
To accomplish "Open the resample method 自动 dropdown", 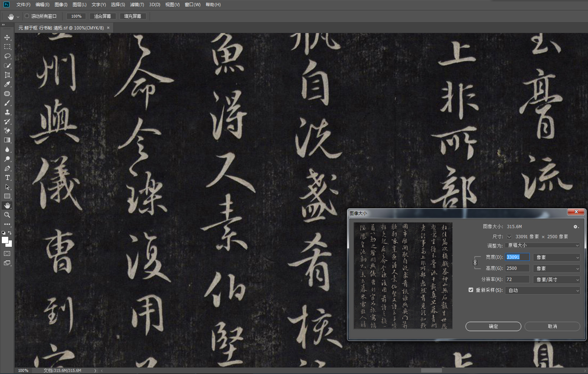I will coord(542,290).
